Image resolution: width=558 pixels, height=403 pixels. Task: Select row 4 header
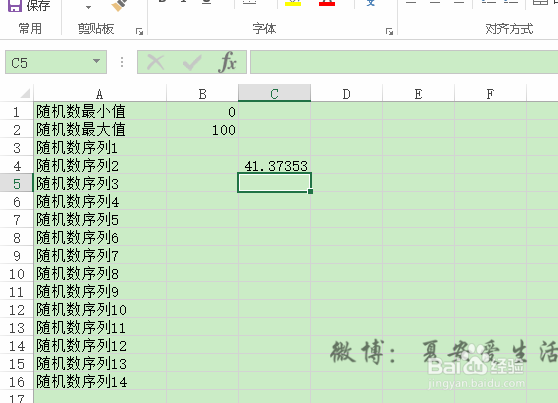[16, 166]
